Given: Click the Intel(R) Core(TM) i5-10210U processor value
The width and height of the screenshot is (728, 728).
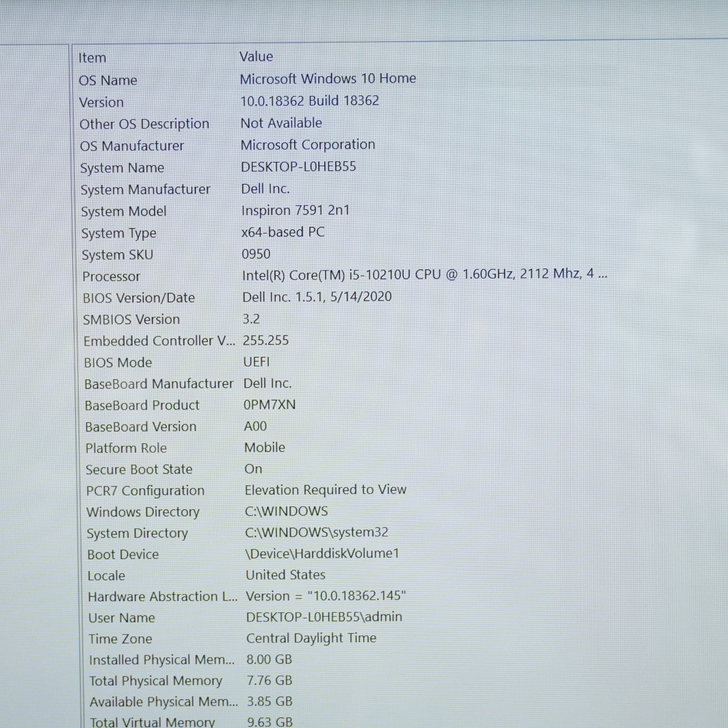Looking at the screenshot, I should tap(425, 275).
